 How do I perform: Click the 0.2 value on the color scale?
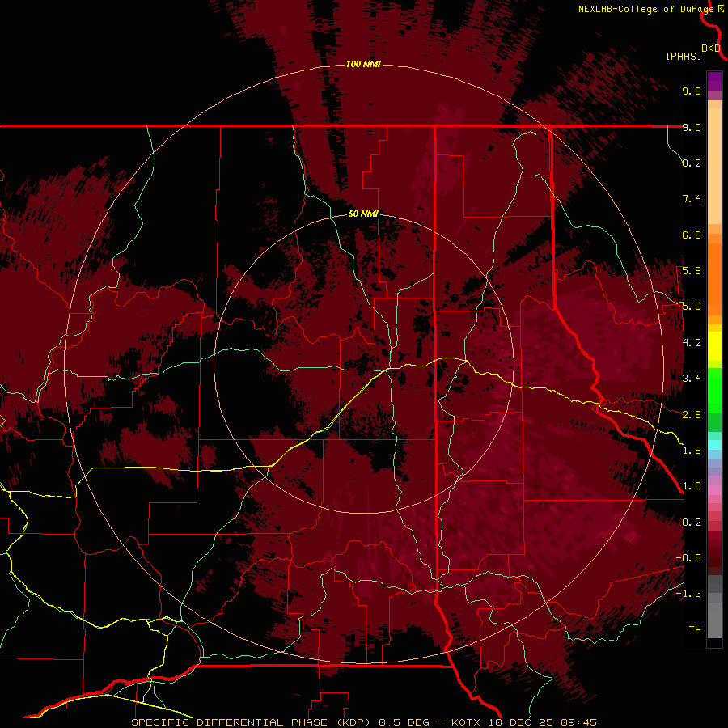pyautogui.click(x=692, y=523)
